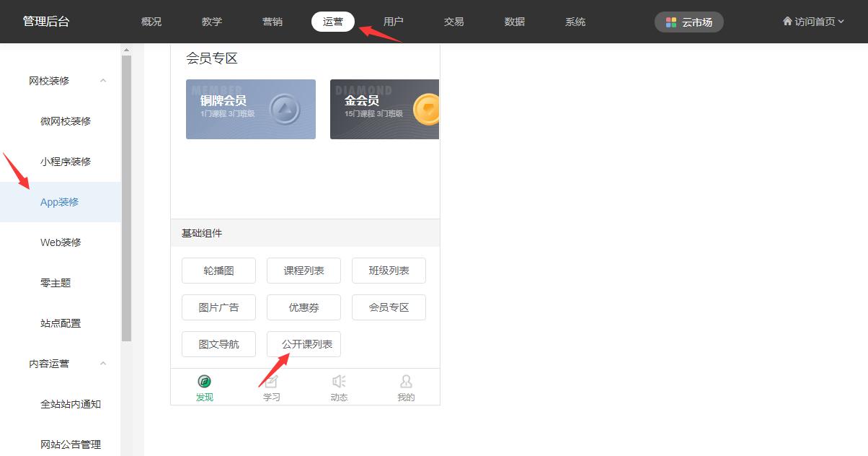Switch to the 营销 top menu
Image resolution: width=868 pixels, height=456 pixels.
pyautogui.click(x=273, y=22)
